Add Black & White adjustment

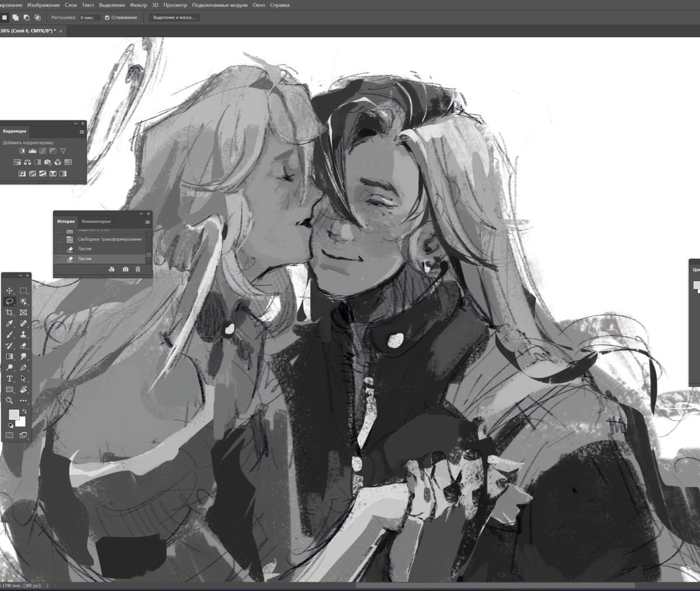pos(37,162)
